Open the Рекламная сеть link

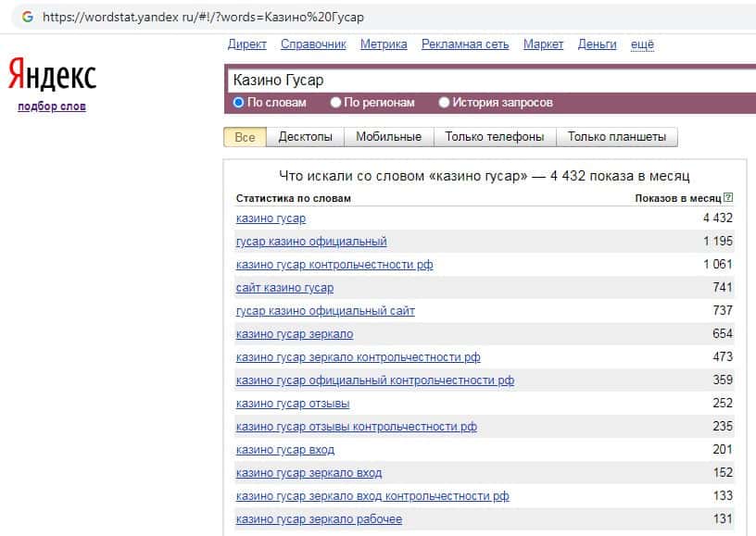[x=465, y=44]
